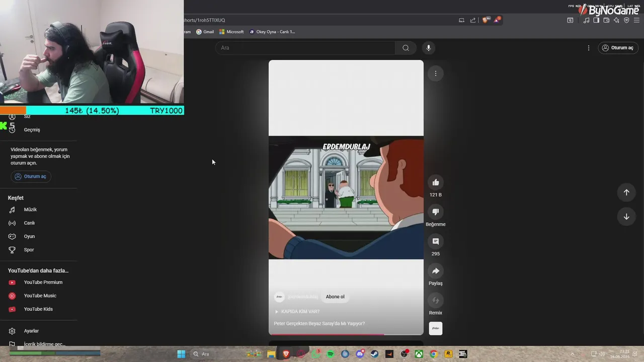Click the short title Peter Gerçekten Beyaz Saray'da
Screen dimensions: 644x362
click(319, 324)
